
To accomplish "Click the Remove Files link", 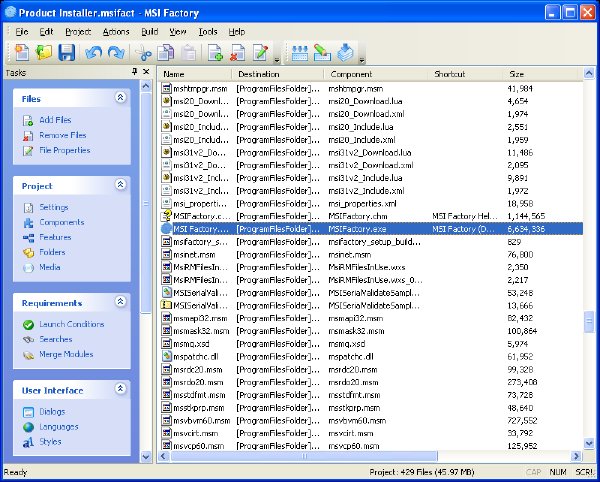I will [63, 135].
